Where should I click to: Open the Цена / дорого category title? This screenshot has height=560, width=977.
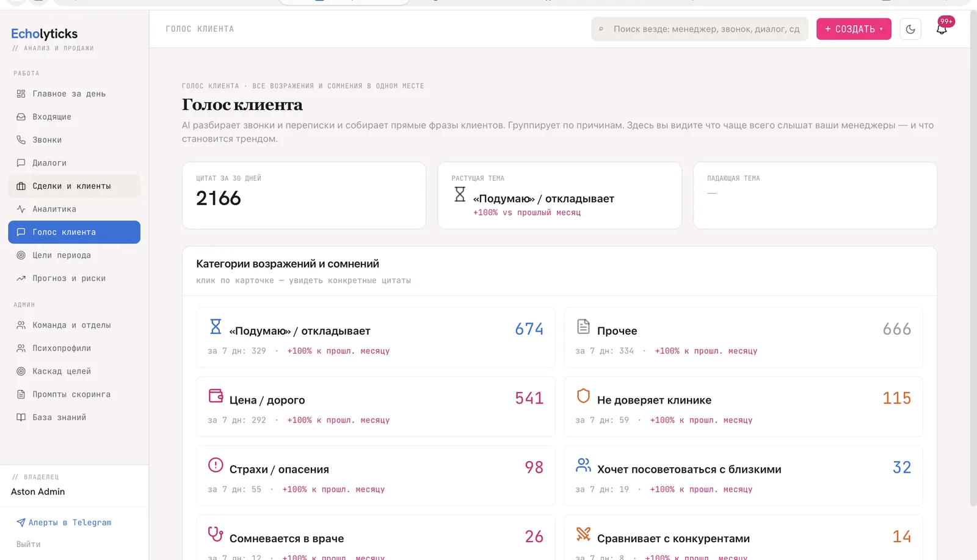click(267, 400)
